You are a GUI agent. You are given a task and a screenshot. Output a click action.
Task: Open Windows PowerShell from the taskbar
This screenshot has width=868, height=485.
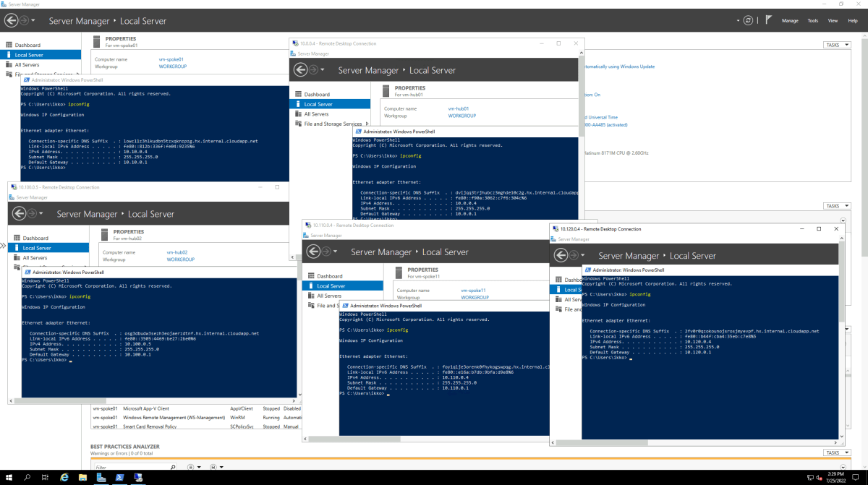click(118, 477)
